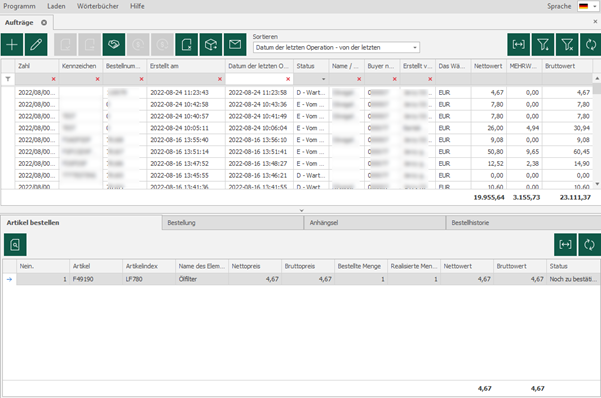
Task: Click lower panel fit column width icon
Action: click(565, 245)
